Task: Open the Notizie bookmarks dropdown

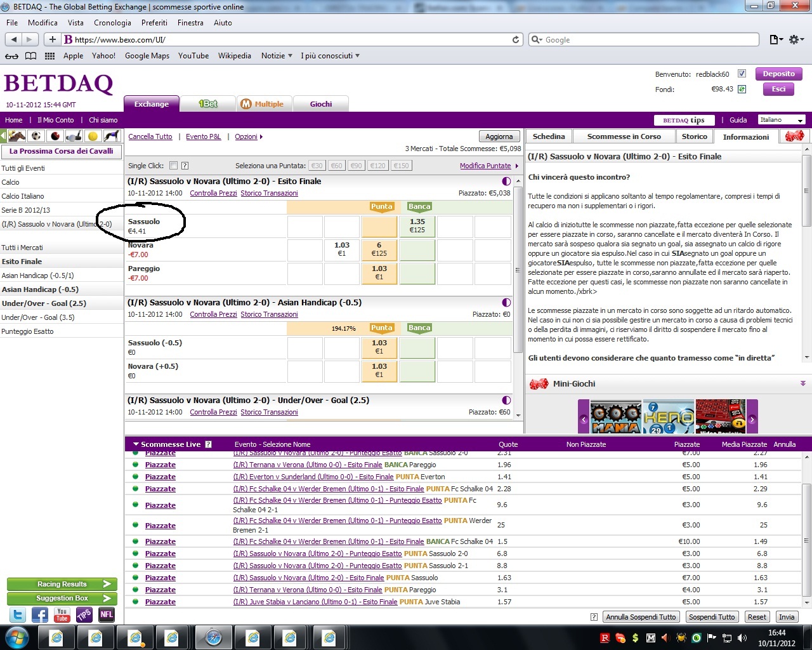Action: (x=277, y=56)
